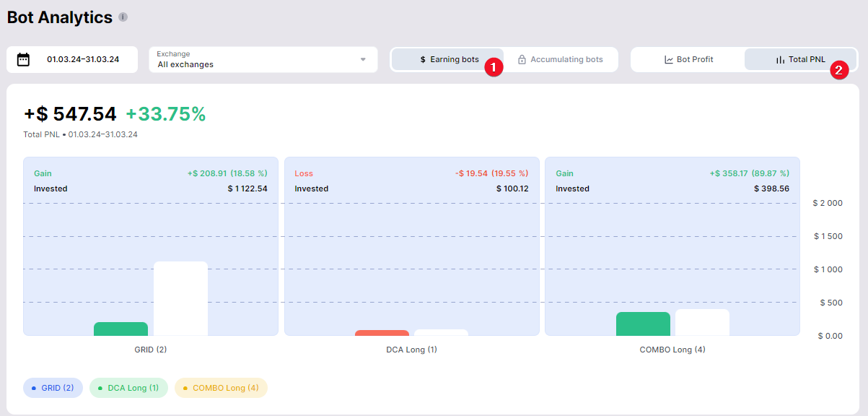Select the Earning bots button
Screen dimensions: 868x416
(x=447, y=59)
